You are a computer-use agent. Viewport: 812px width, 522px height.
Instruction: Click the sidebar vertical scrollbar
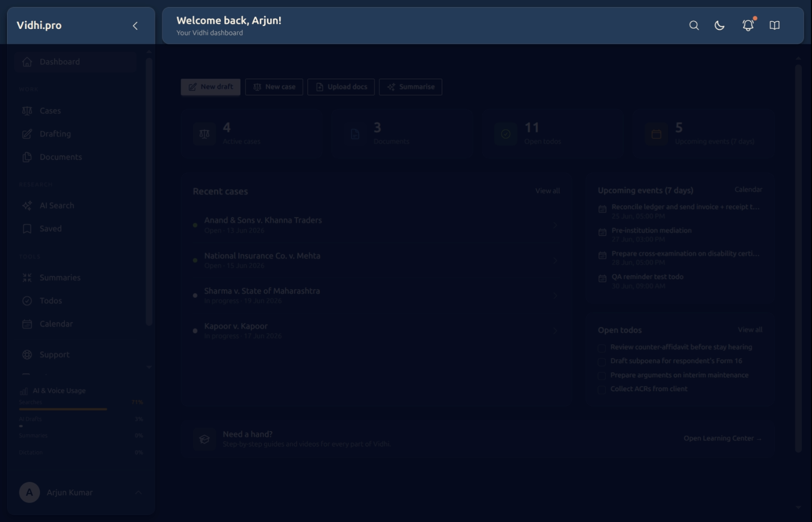point(149,192)
